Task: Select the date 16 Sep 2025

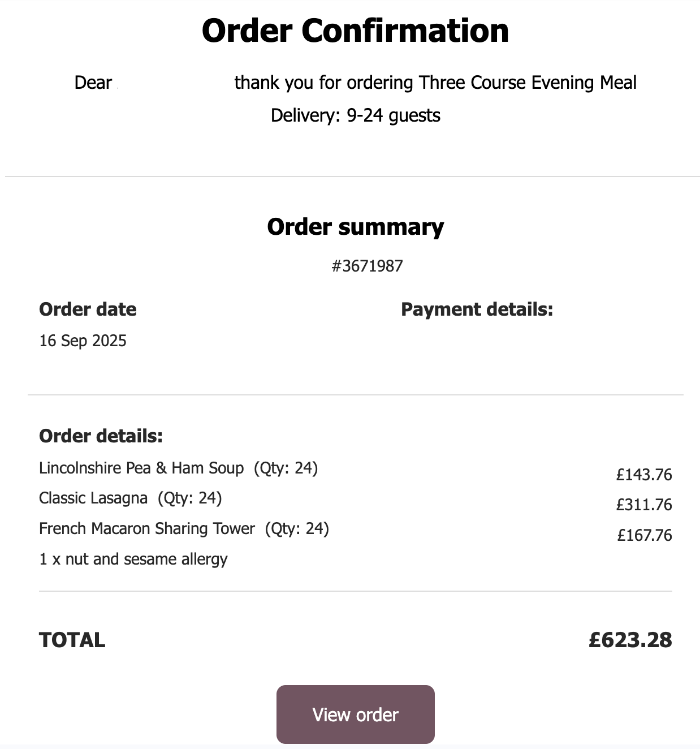Action: tap(83, 341)
